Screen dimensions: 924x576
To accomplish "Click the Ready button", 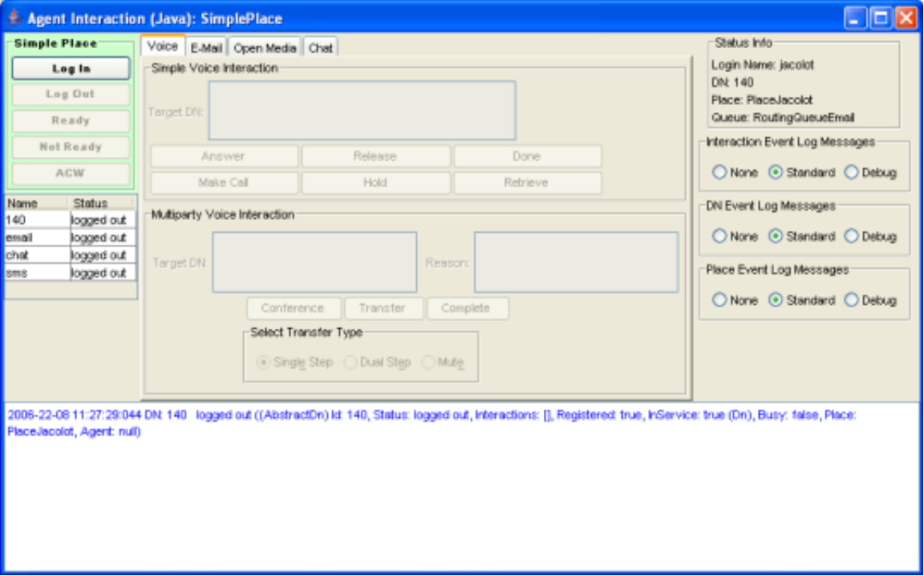I will point(71,121).
